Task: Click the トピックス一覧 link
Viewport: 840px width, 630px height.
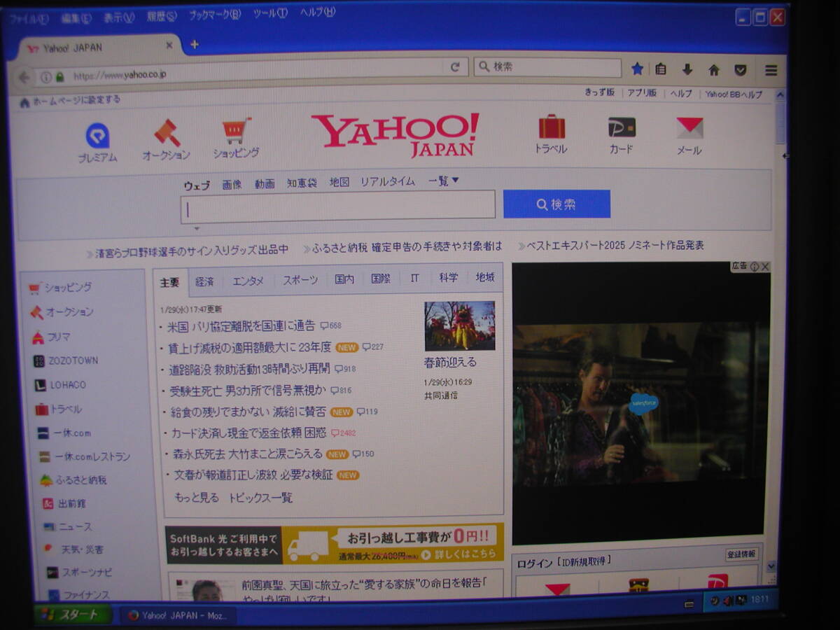Action: 260,498
